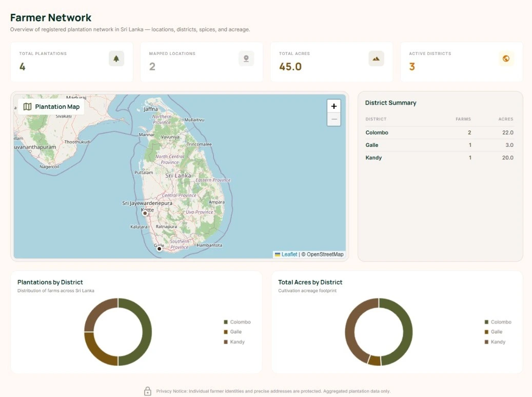Click the folded map icon beside Plantation Map

click(28, 107)
